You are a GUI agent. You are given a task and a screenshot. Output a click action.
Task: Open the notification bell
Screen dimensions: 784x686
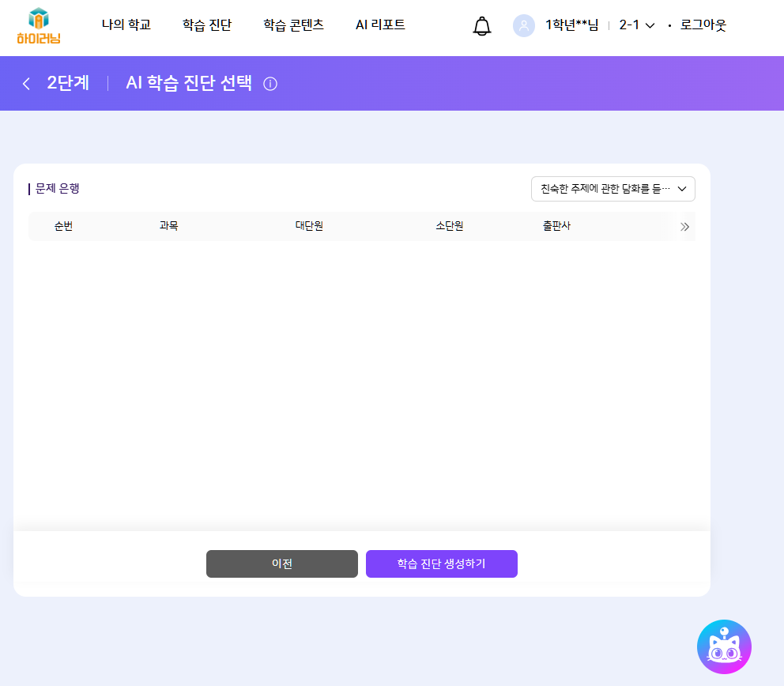481,26
